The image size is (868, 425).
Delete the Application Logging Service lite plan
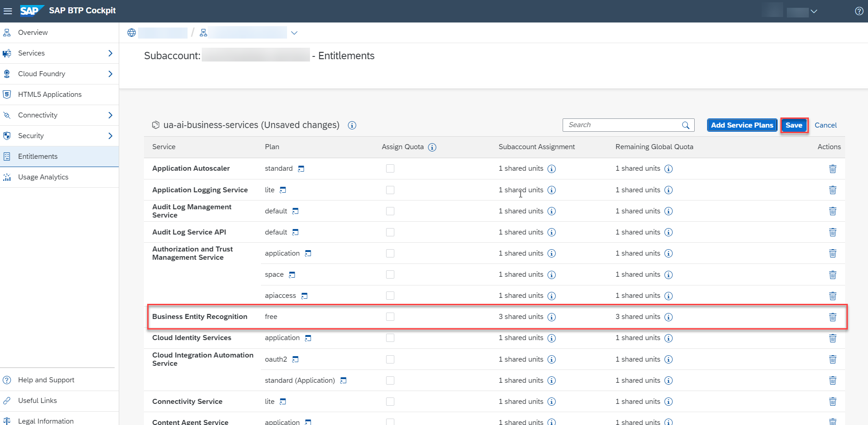point(833,190)
